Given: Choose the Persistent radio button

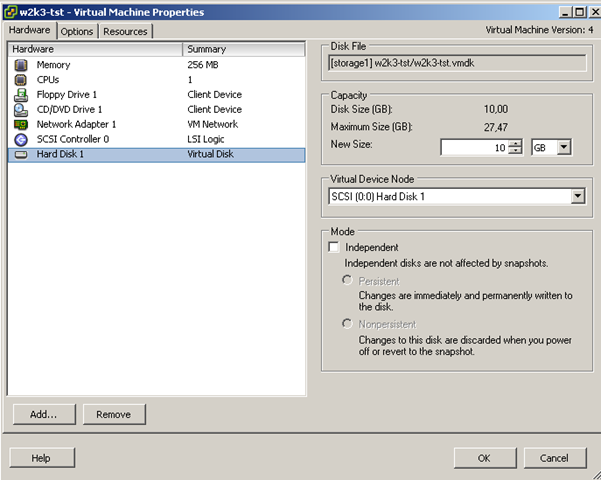Looking at the screenshot, I should [x=348, y=282].
